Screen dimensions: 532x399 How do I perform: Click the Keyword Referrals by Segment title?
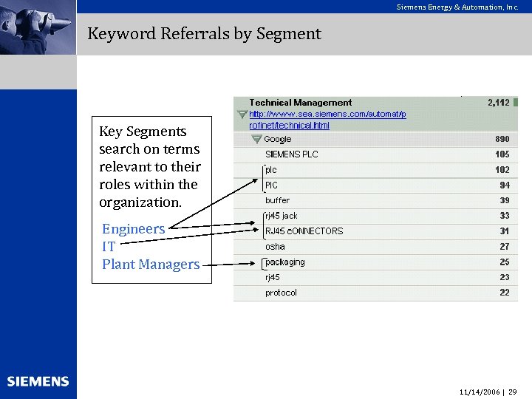tap(204, 34)
